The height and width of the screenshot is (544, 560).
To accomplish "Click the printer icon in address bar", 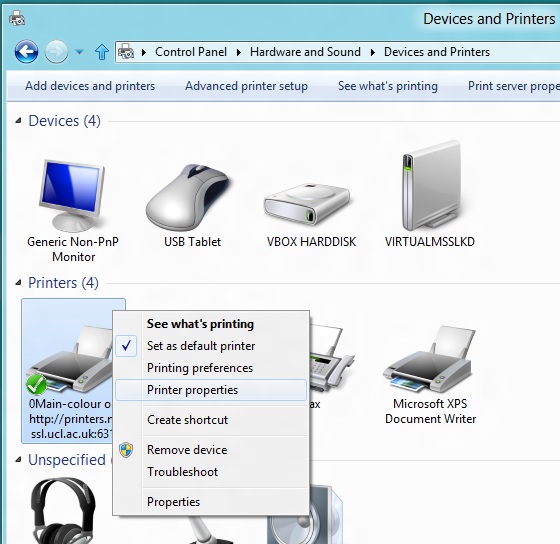I will (x=126, y=52).
